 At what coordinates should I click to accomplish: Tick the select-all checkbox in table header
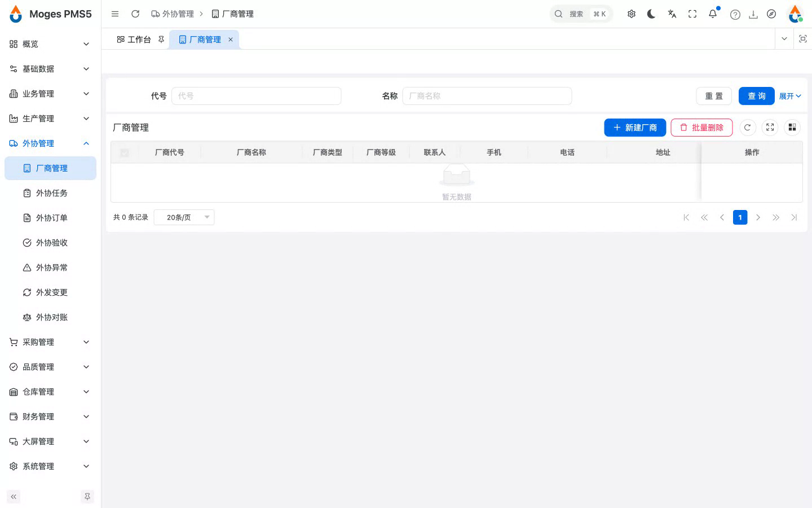coord(125,152)
